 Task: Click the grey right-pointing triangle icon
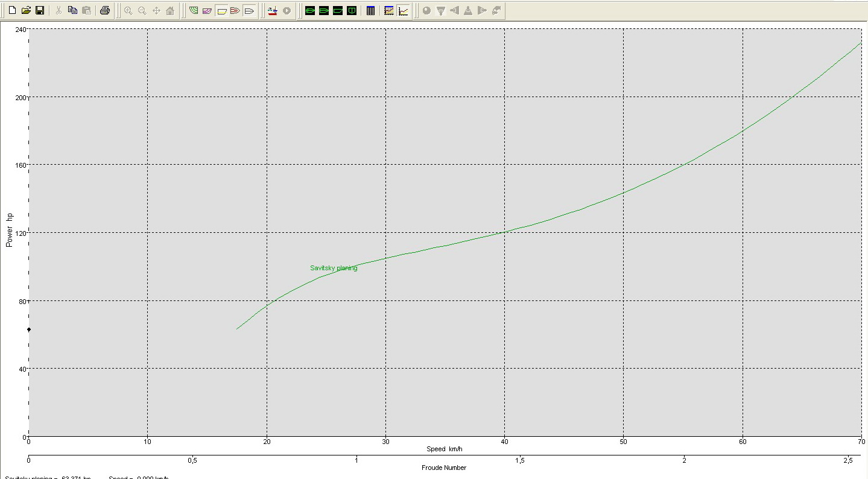[482, 10]
